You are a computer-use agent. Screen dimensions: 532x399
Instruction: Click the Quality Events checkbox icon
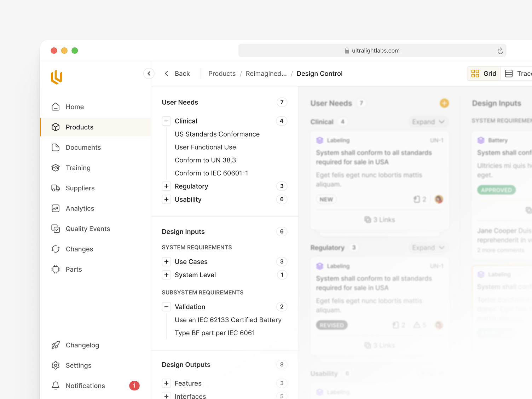pyautogui.click(x=56, y=229)
